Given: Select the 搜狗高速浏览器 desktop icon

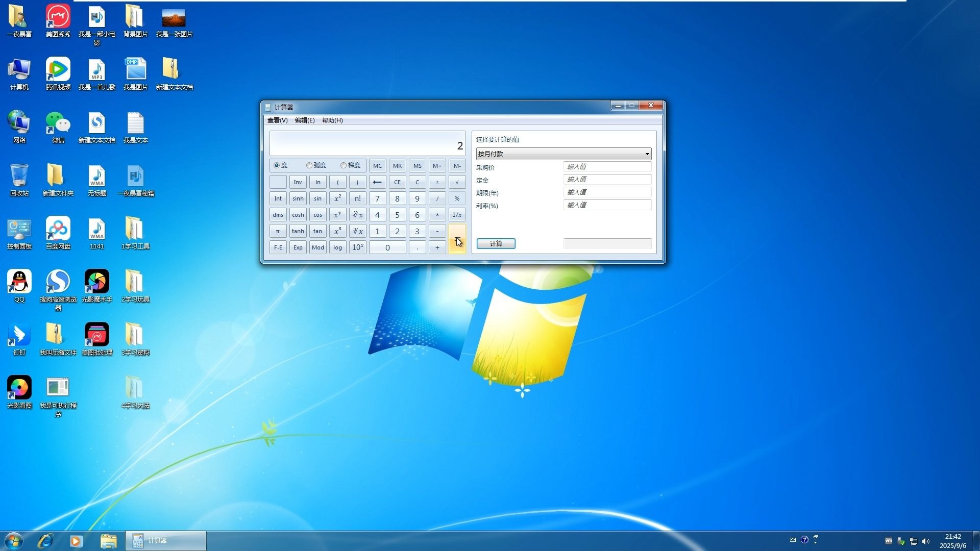Looking at the screenshot, I should pos(58,290).
